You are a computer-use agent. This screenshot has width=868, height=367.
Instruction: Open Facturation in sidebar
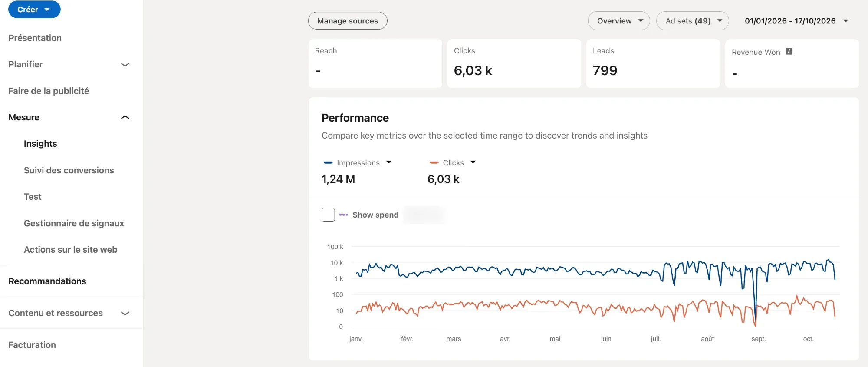32,345
